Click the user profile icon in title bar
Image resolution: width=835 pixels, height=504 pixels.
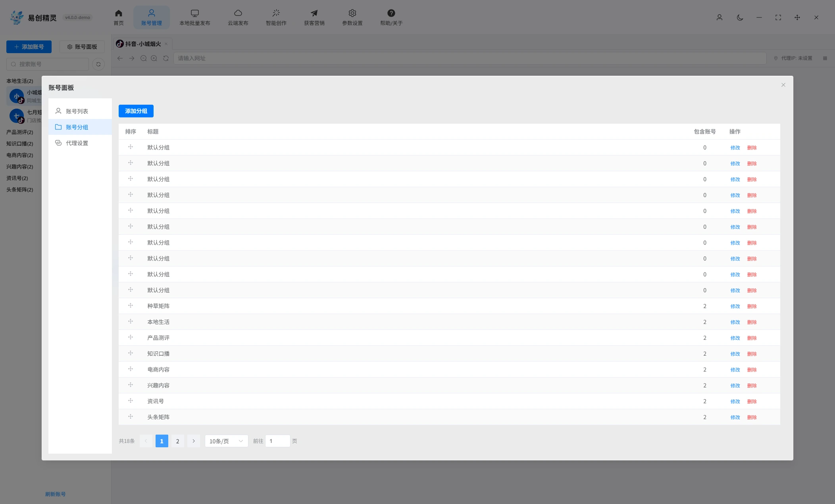tap(719, 17)
